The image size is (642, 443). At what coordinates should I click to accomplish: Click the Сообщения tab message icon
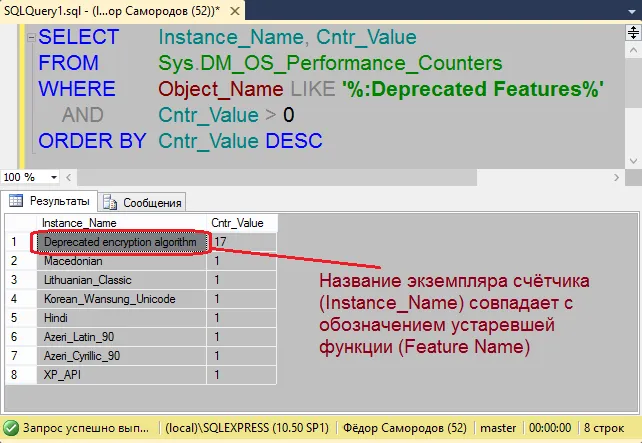pyautogui.click(x=111, y=202)
